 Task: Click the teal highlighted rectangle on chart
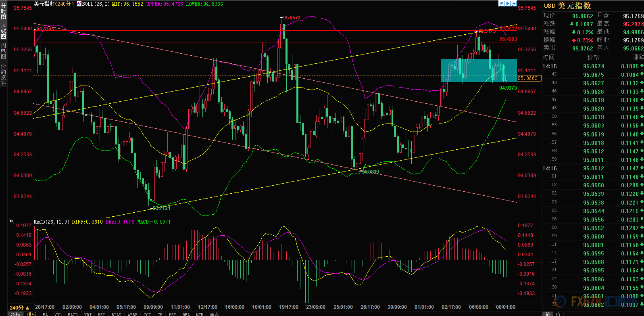[479, 71]
